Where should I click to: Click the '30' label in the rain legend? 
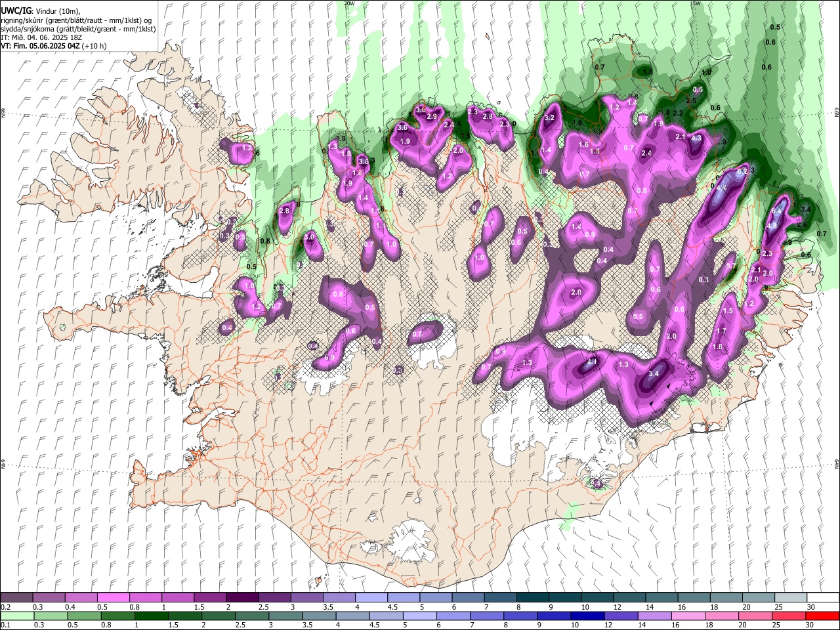(x=810, y=625)
